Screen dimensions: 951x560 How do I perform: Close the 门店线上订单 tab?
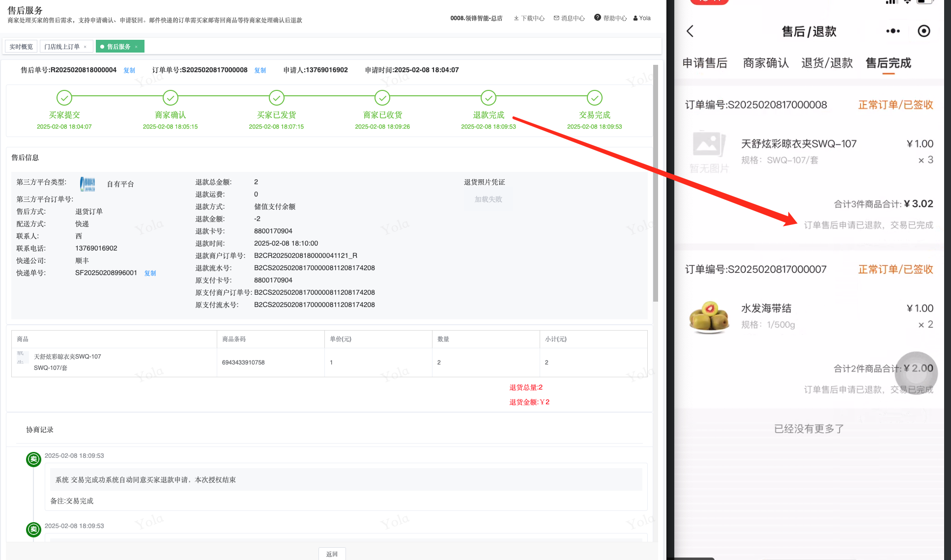85,47
